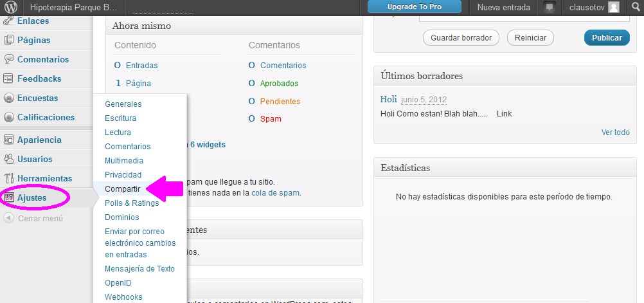
Task: Open the Holi draft link
Action: coord(388,99)
